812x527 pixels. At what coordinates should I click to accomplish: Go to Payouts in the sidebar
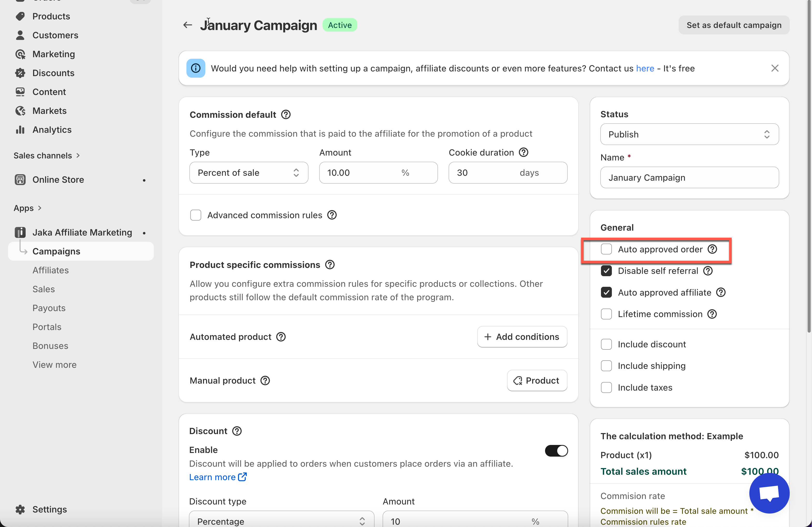(49, 308)
